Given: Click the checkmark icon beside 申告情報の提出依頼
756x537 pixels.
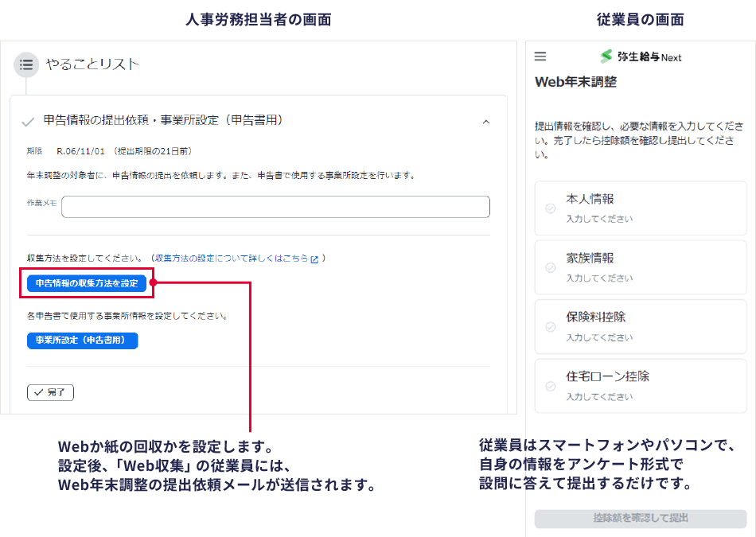Looking at the screenshot, I should click(x=28, y=122).
